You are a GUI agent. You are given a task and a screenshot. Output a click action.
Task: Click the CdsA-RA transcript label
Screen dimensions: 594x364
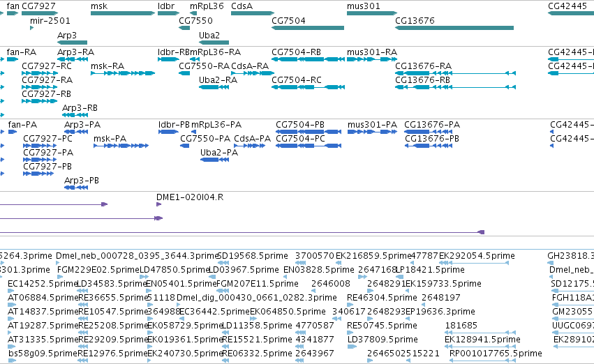[x=250, y=66]
